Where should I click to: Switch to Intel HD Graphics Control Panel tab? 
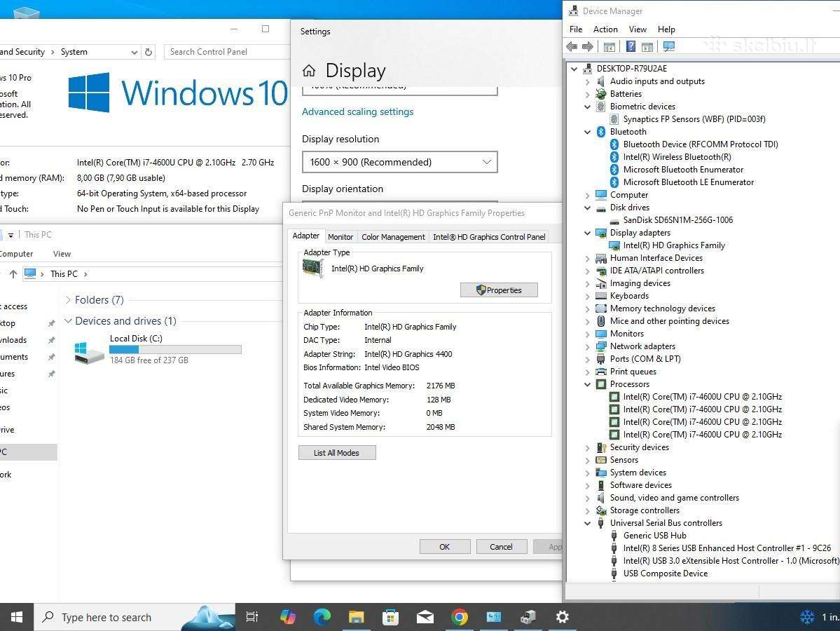coord(489,237)
